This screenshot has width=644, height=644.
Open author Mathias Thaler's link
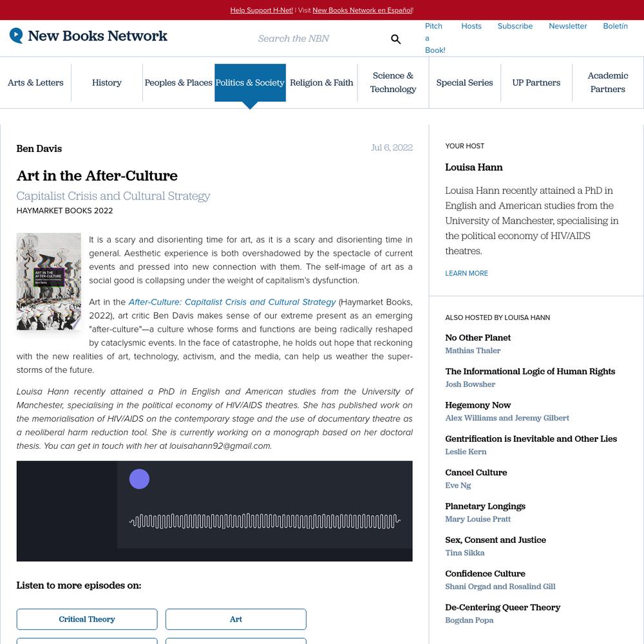click(473, 350)
